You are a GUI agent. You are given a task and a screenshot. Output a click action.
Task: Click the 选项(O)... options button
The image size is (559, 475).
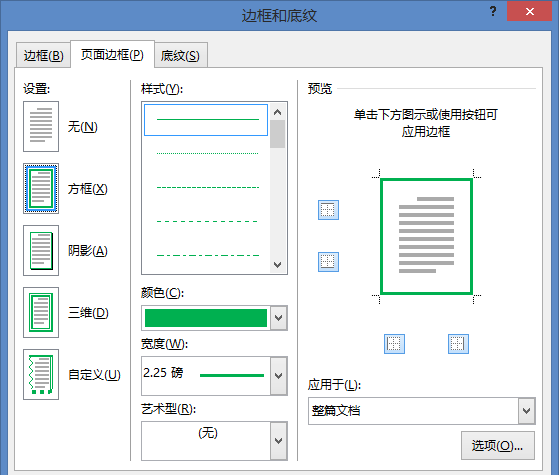498,445
